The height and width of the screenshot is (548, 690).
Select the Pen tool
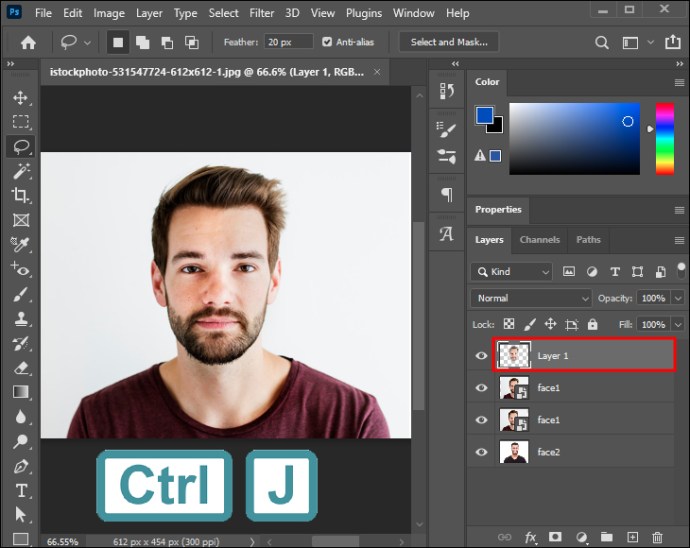point(20,466)
